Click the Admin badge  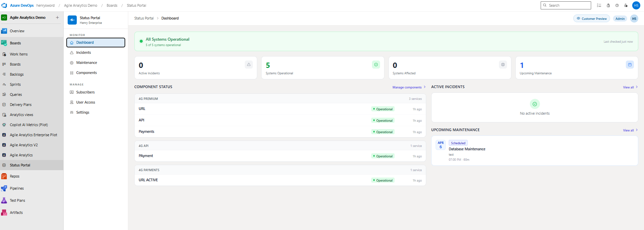point(620,18)
